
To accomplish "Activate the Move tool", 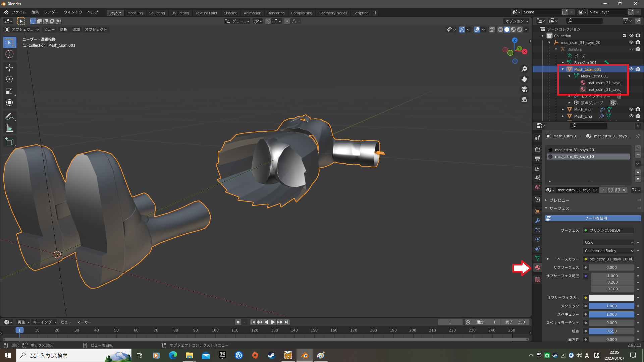I will tap(9, 68).
